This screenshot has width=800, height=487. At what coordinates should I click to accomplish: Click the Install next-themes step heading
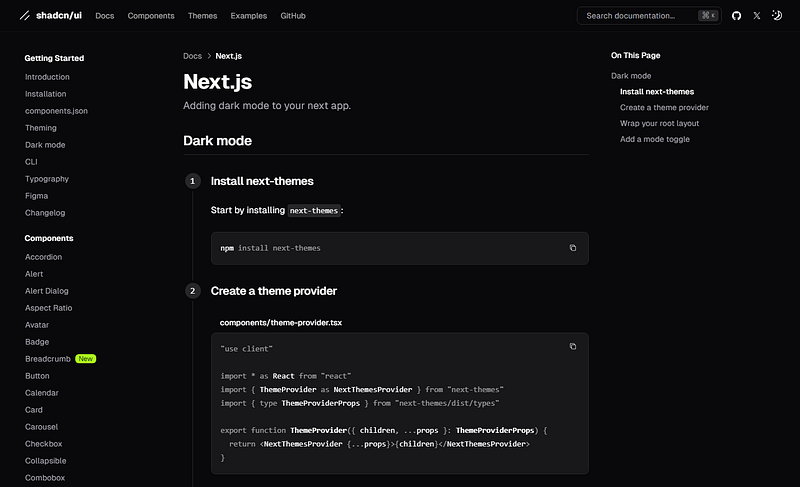[262, 181]
